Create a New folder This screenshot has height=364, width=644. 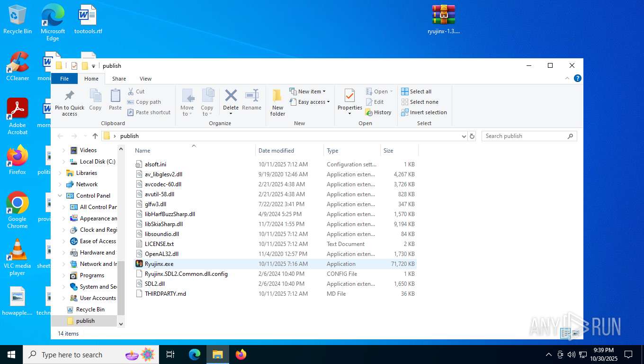pyautogui.click(x=277, y=102)
